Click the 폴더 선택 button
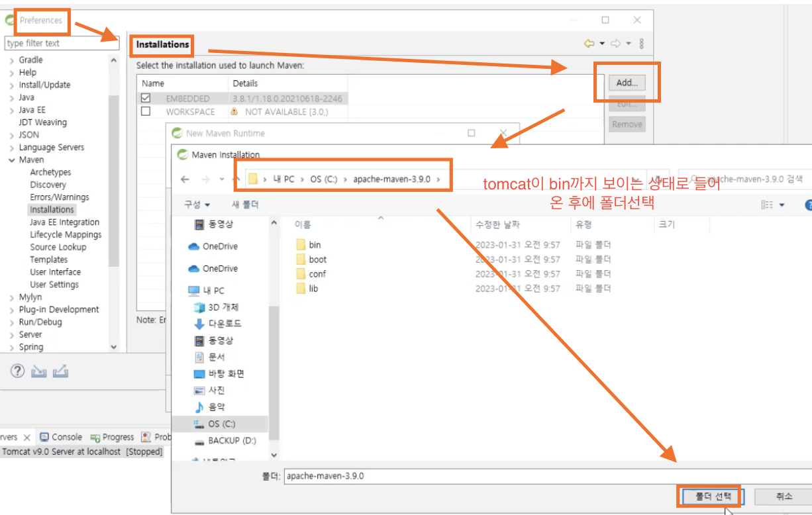This screenshot has height=515, width=812. [x=713, y=496]
